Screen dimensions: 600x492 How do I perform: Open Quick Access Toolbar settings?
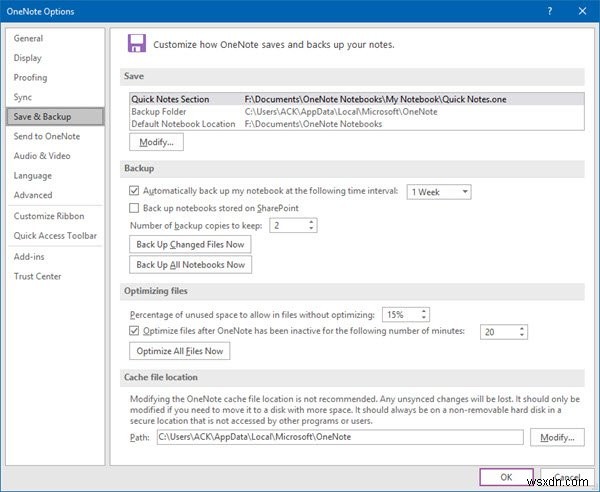[55, 235]
